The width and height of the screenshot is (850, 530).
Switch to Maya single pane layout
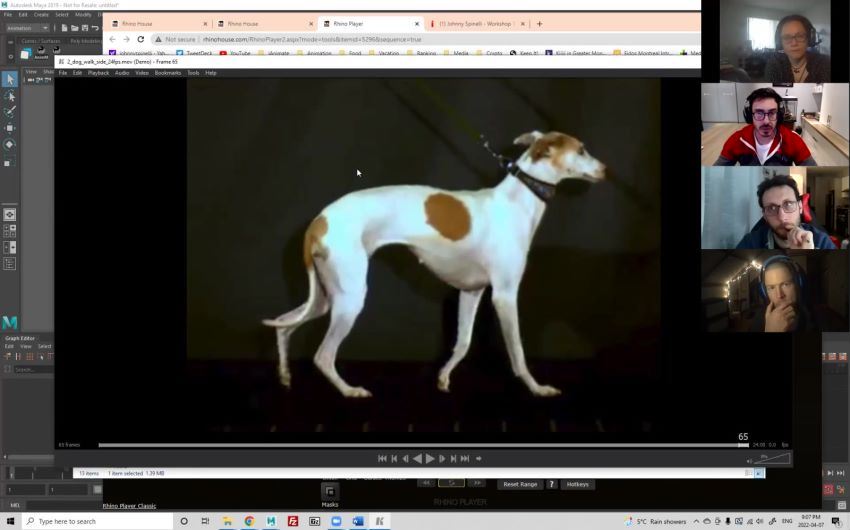tap(10, 215)
